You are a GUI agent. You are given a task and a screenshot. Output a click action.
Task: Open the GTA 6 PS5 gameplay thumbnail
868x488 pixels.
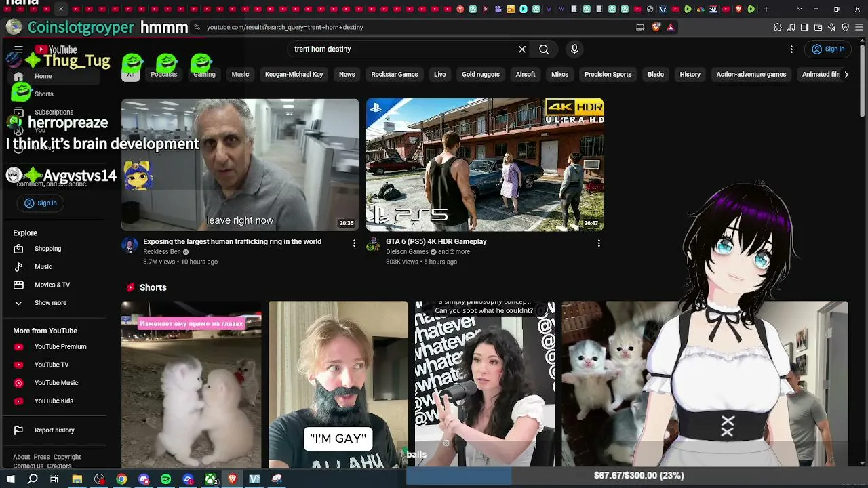(485, 165)
